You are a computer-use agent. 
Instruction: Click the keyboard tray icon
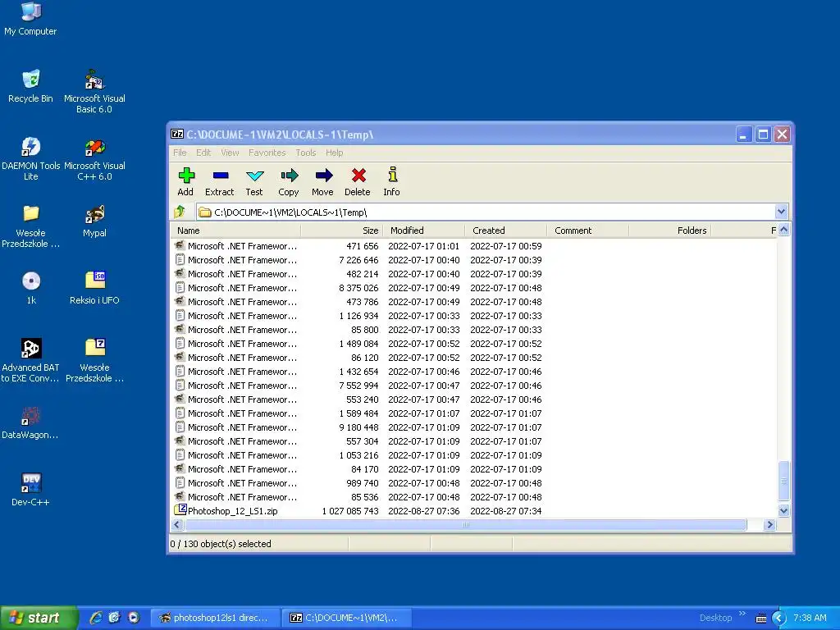coord(760,619)
